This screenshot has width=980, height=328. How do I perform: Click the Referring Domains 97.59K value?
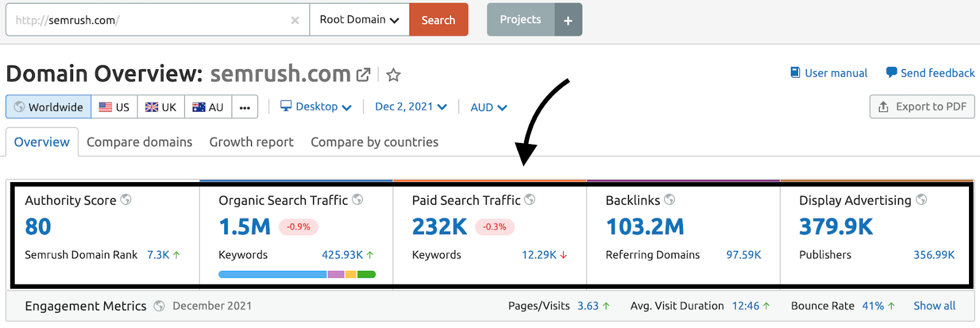[744, 254]
